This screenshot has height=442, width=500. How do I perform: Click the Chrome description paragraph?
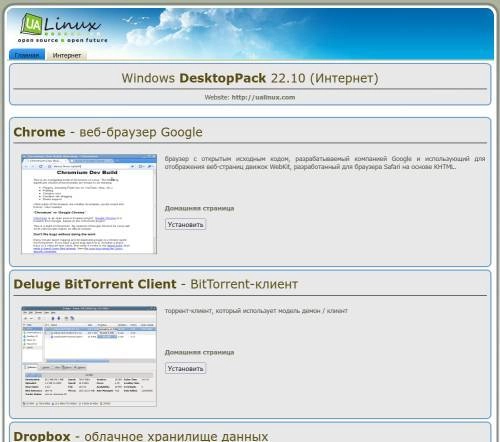[325, 163]
